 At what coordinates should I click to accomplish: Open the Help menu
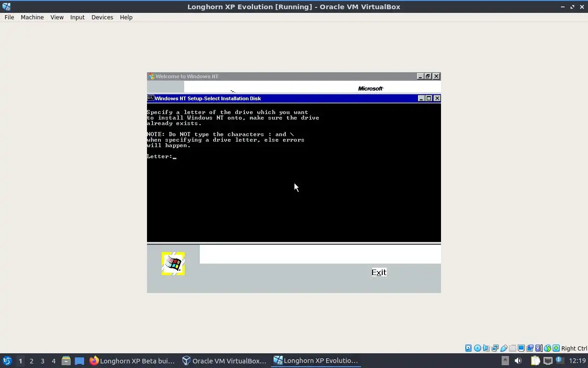click(126, 17)
